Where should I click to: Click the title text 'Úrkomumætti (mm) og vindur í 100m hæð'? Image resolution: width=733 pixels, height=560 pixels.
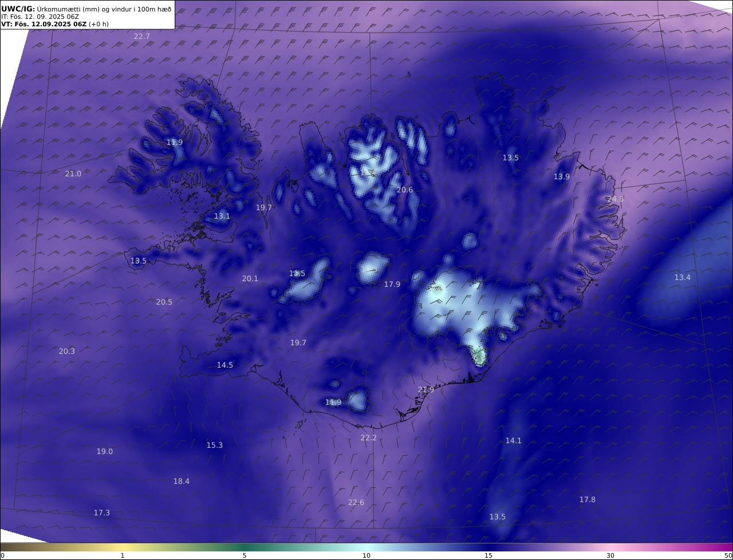(104, 9)
